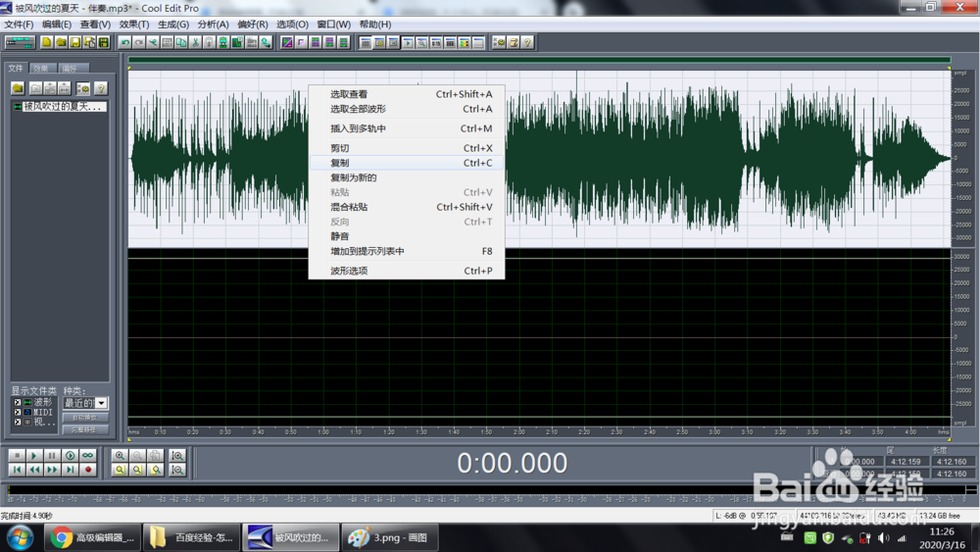Screen dimensions: 980x552
Task: Choose 增加到提示列表中 in the context menu
Action: (x=407, y=251)
